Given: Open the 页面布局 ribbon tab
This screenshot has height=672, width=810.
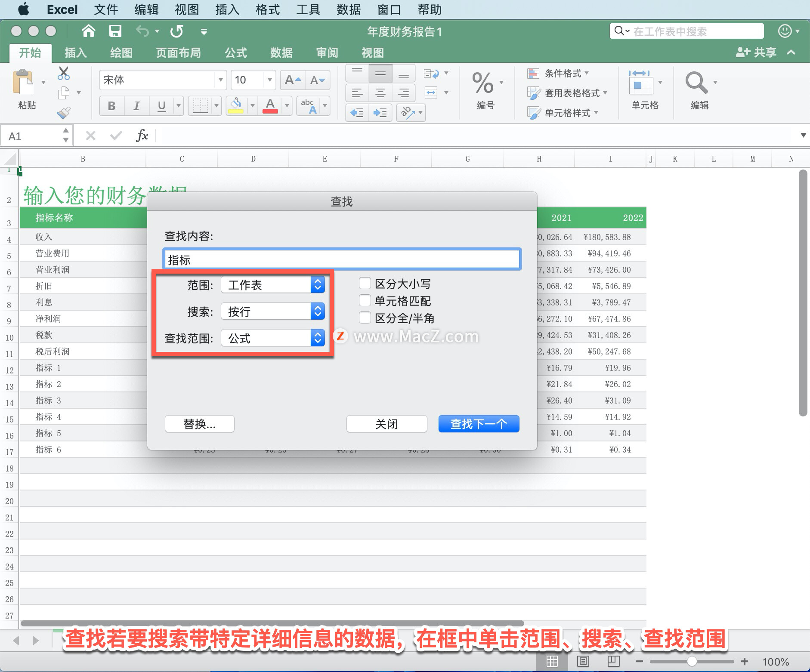Looking at the screenshot, I should point(178,52).
